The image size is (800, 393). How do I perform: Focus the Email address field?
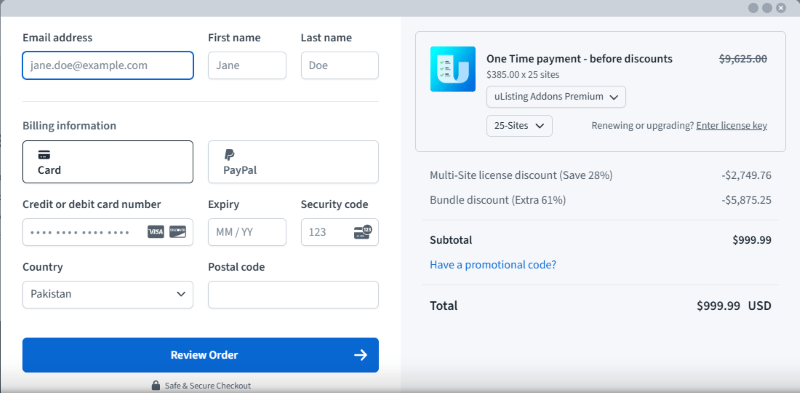108,65
